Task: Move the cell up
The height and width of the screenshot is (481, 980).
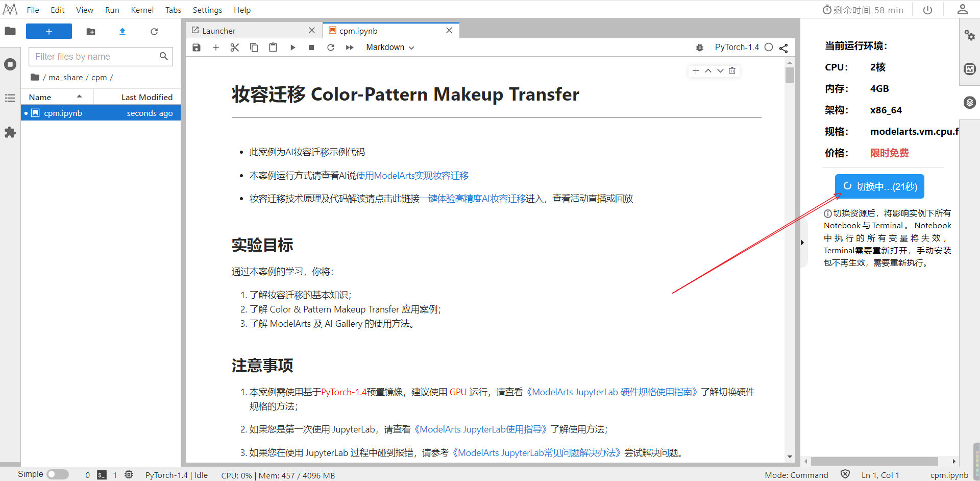Action: tap(708, 71)
